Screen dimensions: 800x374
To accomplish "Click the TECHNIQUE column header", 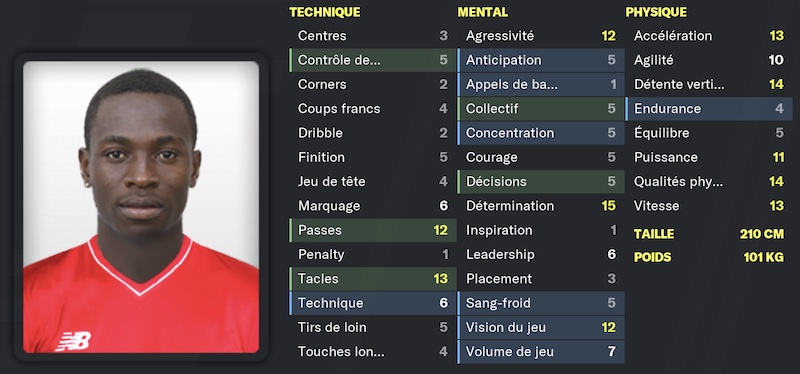I will 325,12.
